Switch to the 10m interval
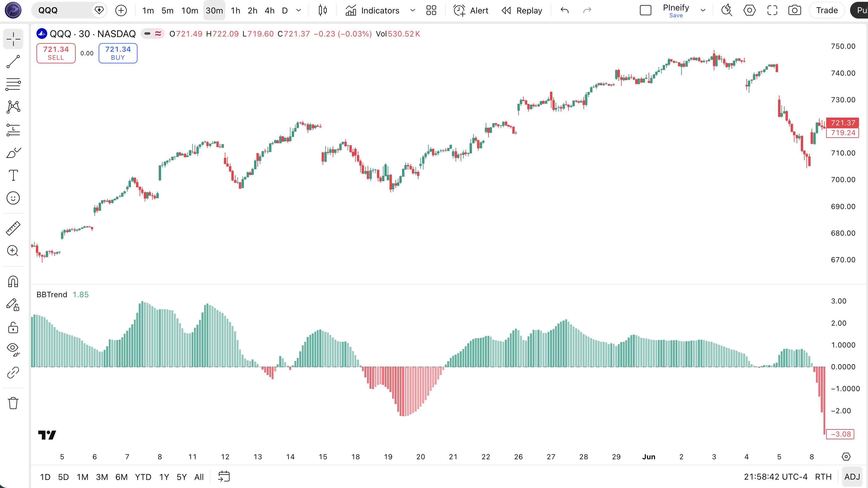Viewport: 868px width, 488px height. click(x=190, y=10)
